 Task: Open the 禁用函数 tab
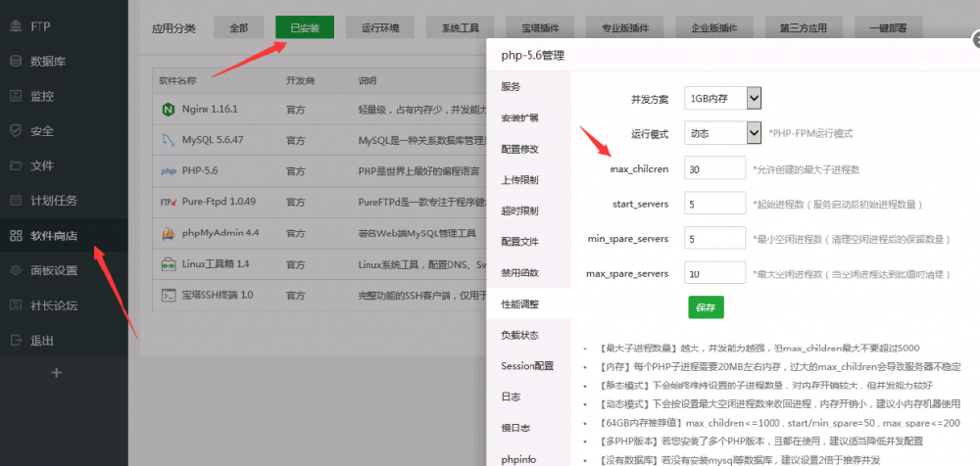pyautogui.click(x=529, y=273)
